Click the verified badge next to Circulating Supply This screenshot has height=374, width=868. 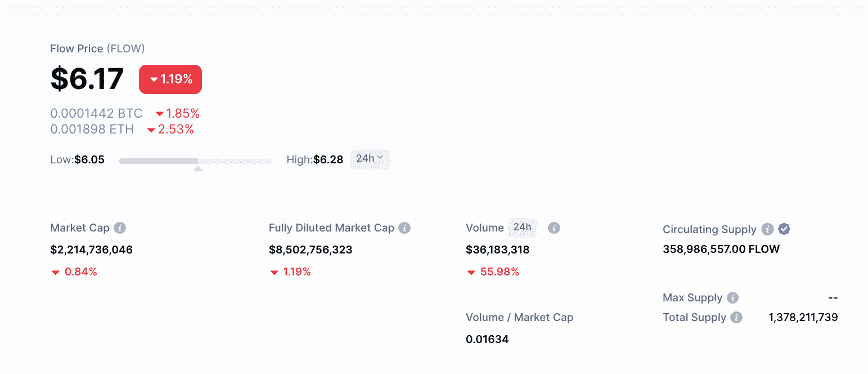tap(784, 229)
